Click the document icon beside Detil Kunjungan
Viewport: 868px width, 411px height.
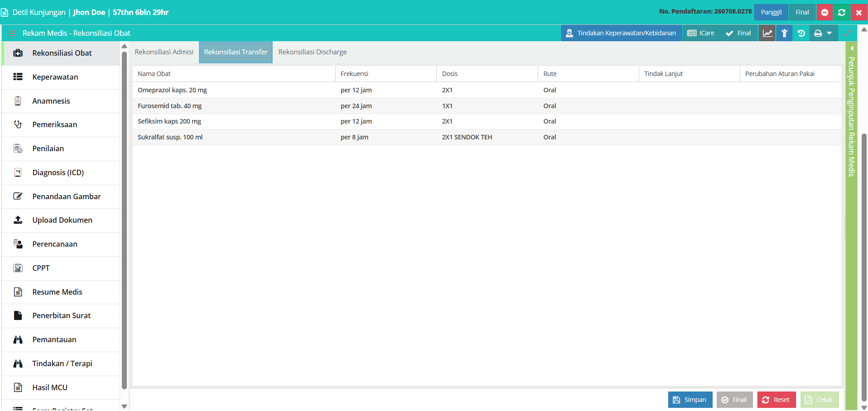(5, 12)
